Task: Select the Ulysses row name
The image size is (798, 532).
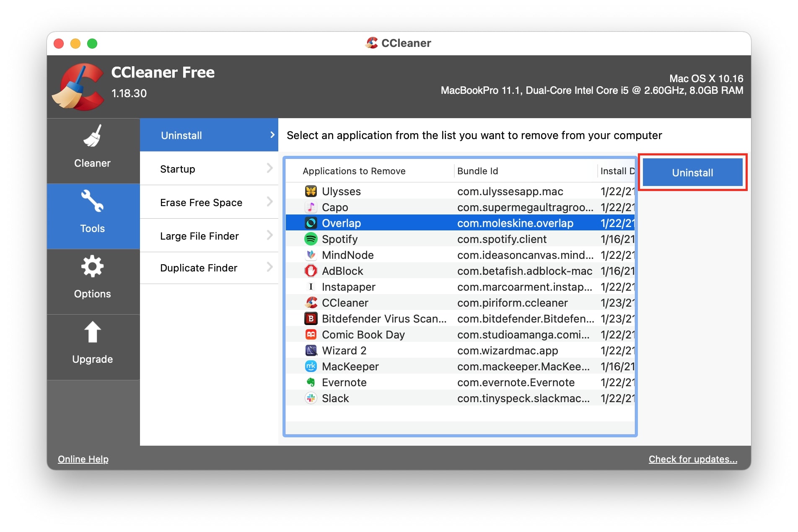Action: point(341,191)
